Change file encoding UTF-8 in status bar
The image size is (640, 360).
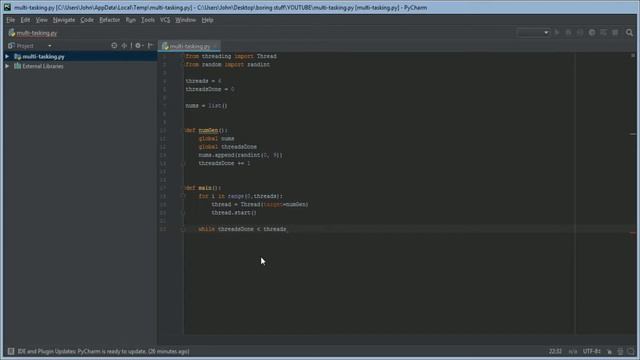tap(591, 351)
